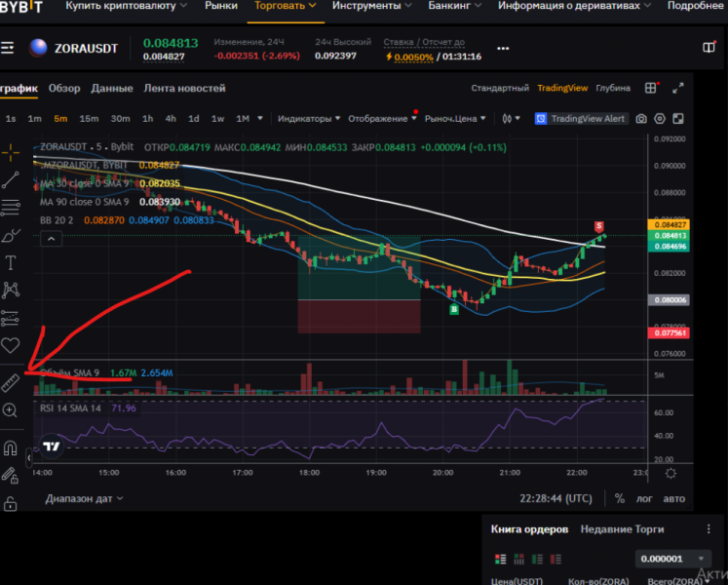
Task: Open Купить криптовалюту menu
Action: [x=126, y=6]
